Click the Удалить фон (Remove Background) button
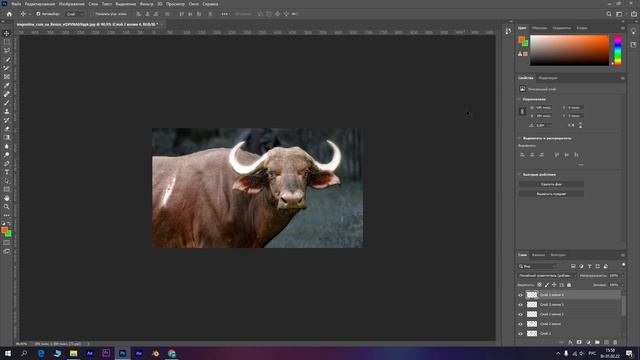The height and width of the screenshot is (360, 640). (x=551, y=184)
